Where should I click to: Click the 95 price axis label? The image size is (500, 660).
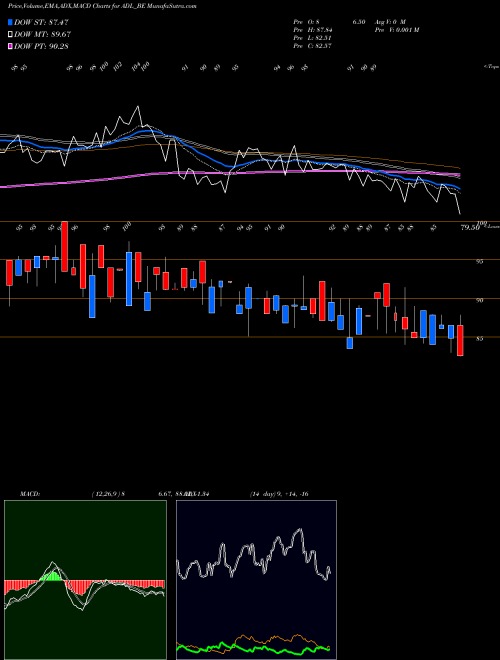click(480, 261)
